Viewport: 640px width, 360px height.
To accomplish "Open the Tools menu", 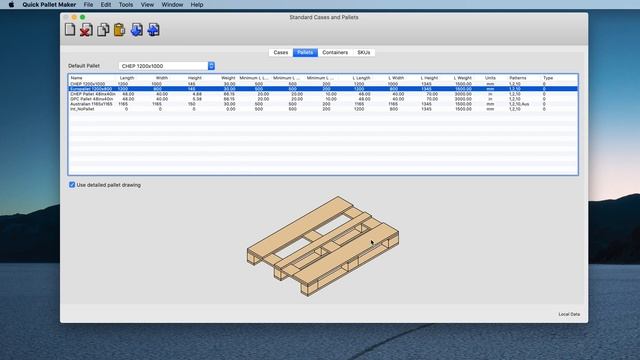I will click(x=126, y=4).
